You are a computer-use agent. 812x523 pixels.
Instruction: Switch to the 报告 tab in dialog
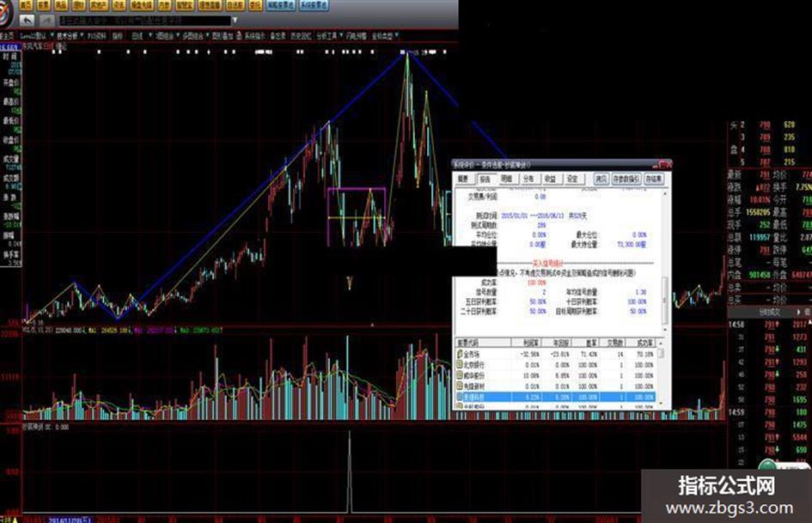point(485,179)
